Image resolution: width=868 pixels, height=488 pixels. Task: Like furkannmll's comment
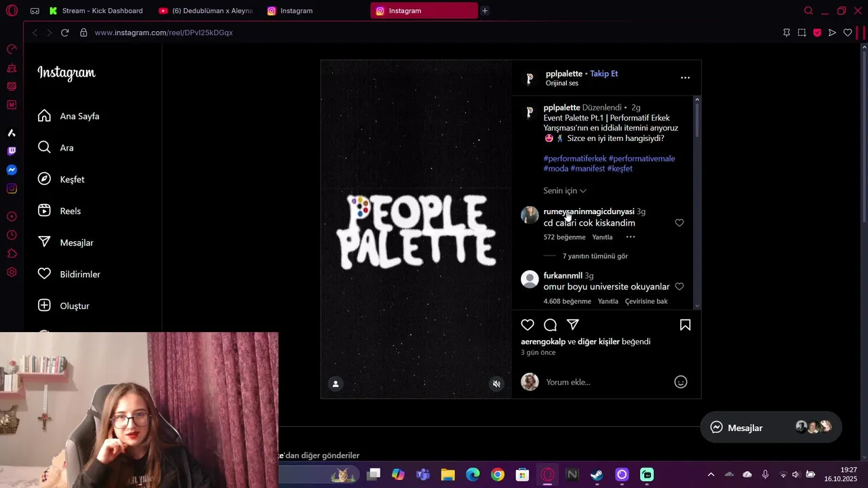(679, 287)
